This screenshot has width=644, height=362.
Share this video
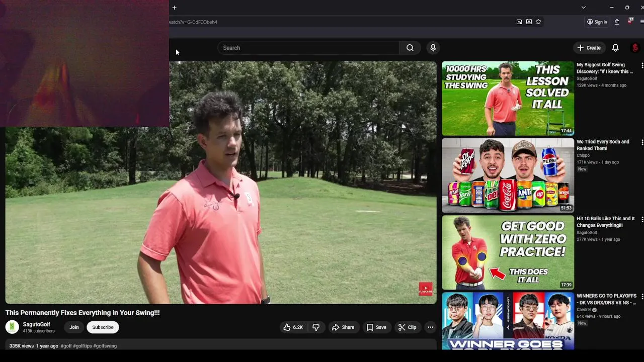point(343,327)
